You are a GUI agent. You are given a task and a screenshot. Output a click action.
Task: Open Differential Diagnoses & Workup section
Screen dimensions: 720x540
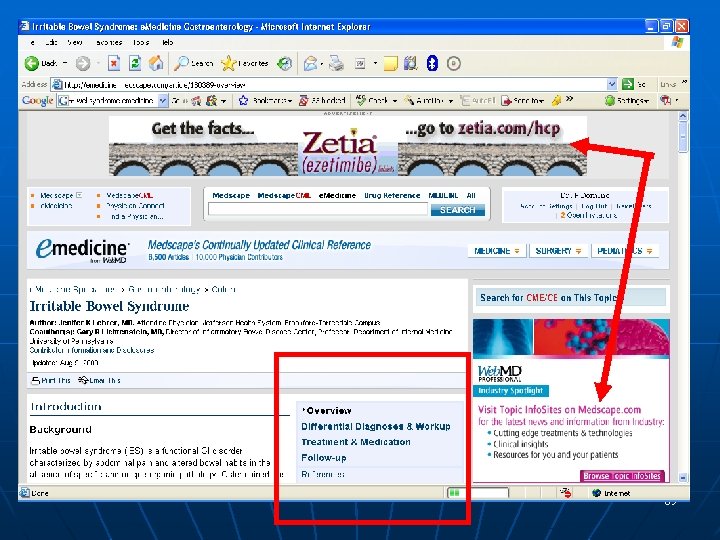click(376, 427)
